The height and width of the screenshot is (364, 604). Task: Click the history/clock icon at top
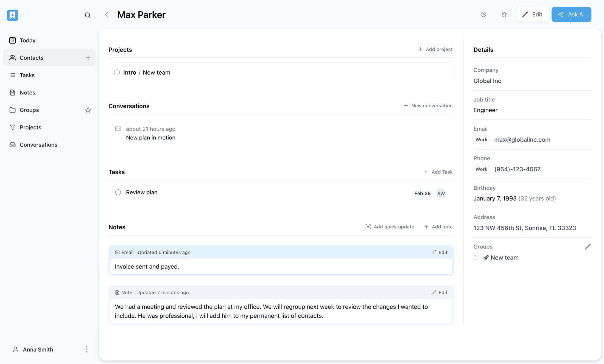[483, 14]
